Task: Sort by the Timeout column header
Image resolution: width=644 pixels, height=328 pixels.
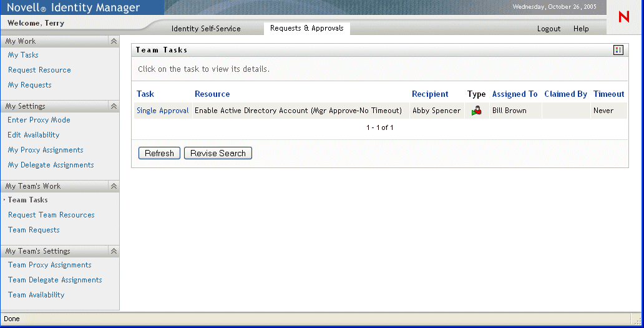Action: point(608,94)
